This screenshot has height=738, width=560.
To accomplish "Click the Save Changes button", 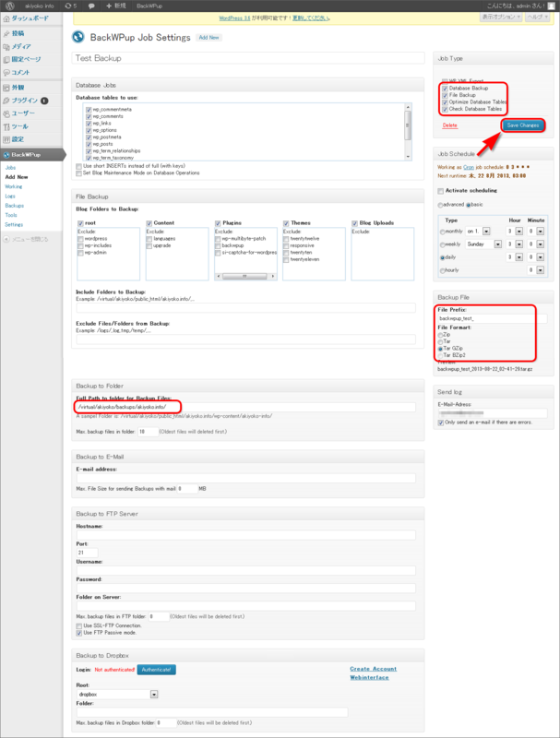I will (523, 125).
